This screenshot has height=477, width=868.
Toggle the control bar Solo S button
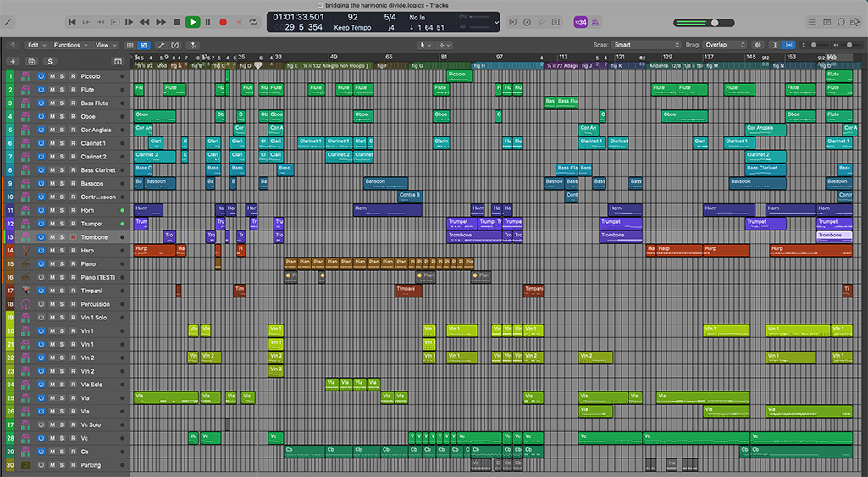[x=556, y=22]
